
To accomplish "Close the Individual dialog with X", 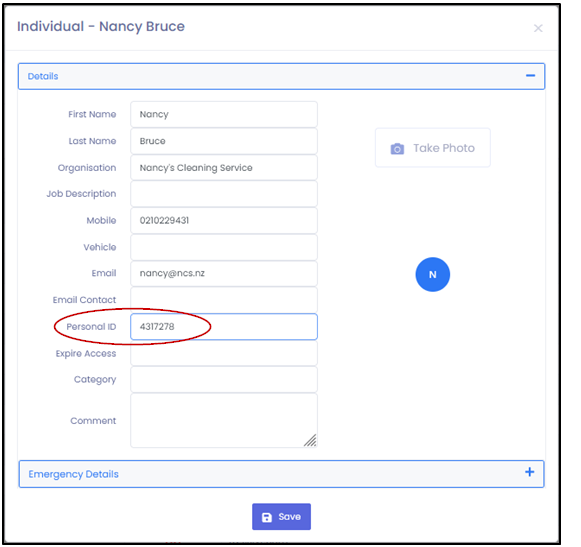I will tap(538, 28).
